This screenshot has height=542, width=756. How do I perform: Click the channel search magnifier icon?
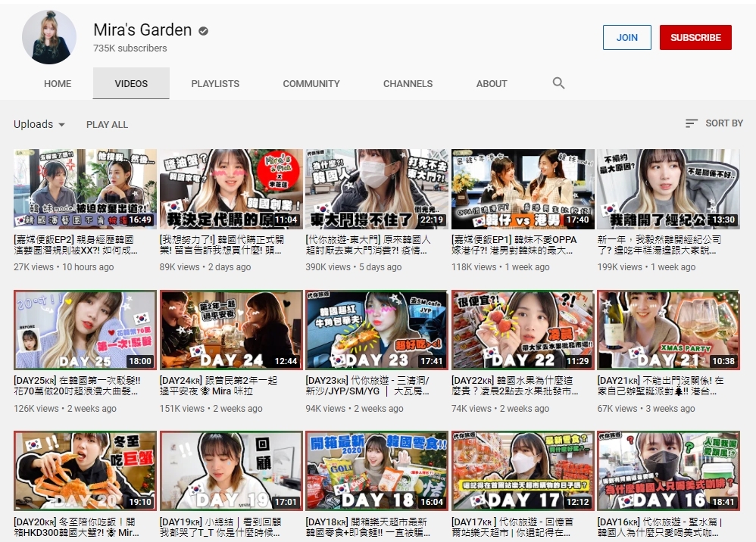click(x=558, y=83)
